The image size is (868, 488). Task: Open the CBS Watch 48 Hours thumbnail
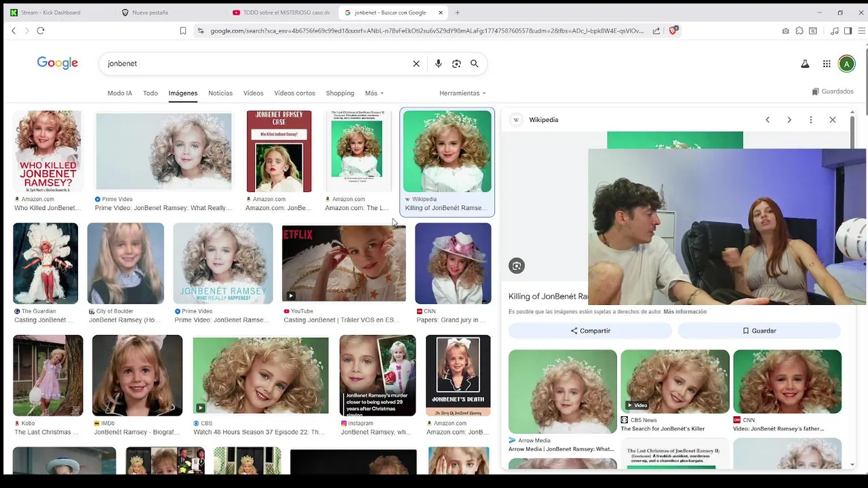click(260, 375)
